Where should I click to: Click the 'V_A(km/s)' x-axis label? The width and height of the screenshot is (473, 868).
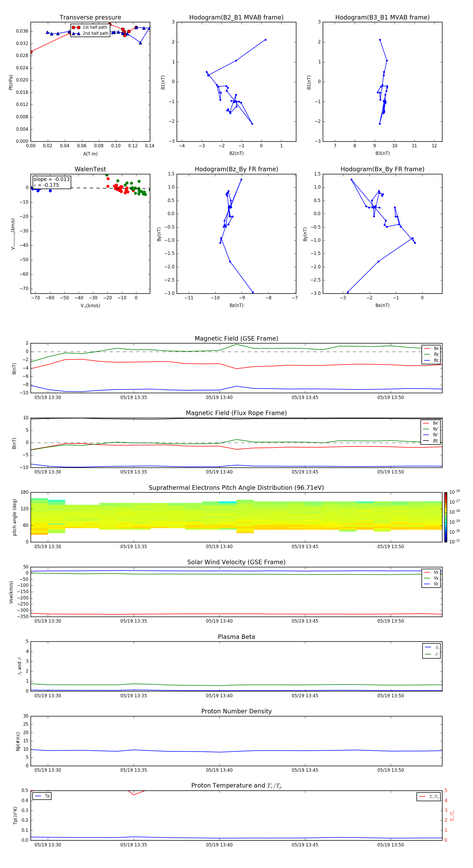pos(90,306)
